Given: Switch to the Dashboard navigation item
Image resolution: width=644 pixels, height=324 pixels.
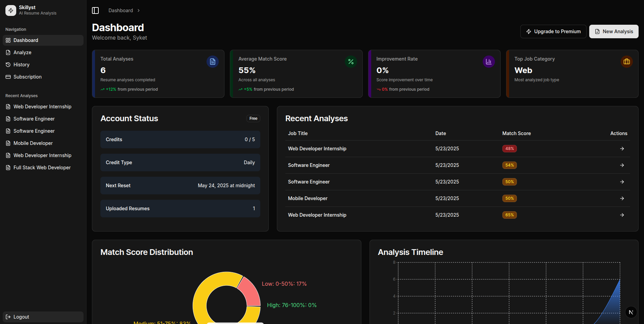Looking at the screenshot, I should (25, 40).
